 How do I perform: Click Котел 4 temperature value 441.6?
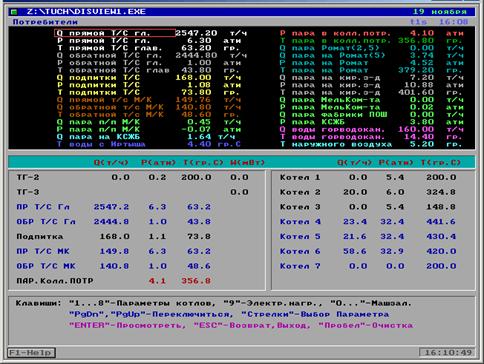tap(441, 222)
